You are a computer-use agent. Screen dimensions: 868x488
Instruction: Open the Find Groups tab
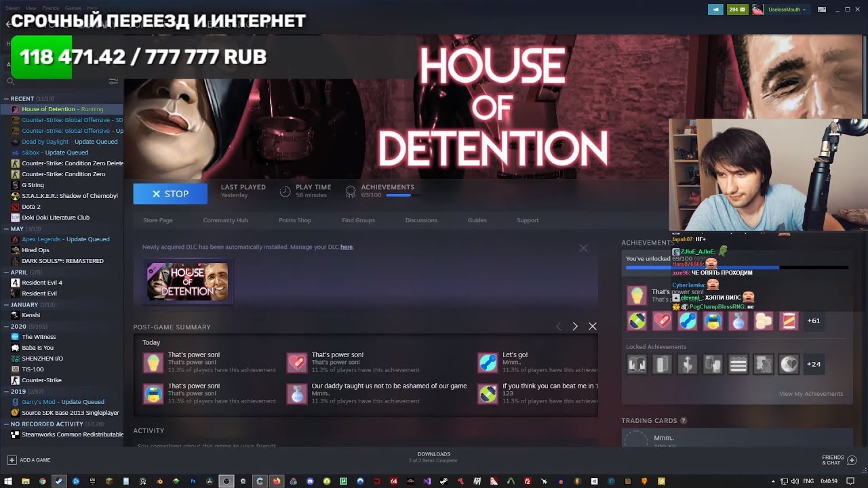(x=358, y=220)
